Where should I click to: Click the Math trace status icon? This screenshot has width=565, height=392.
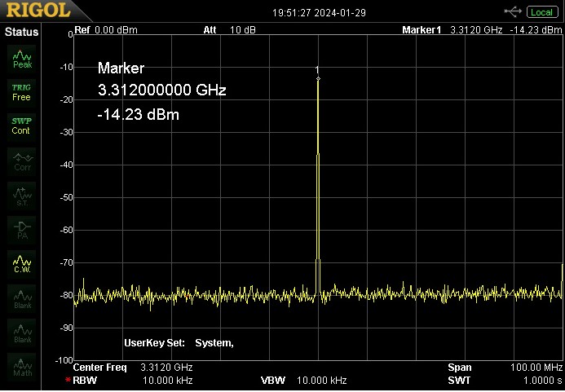click(22, 367)
